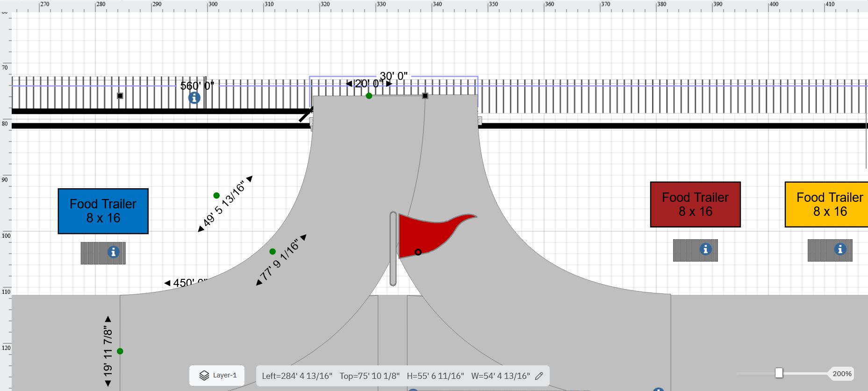868x391 pixels.
Task: Click info icon below yellow Food Trailer
Action: coord(840,249)
